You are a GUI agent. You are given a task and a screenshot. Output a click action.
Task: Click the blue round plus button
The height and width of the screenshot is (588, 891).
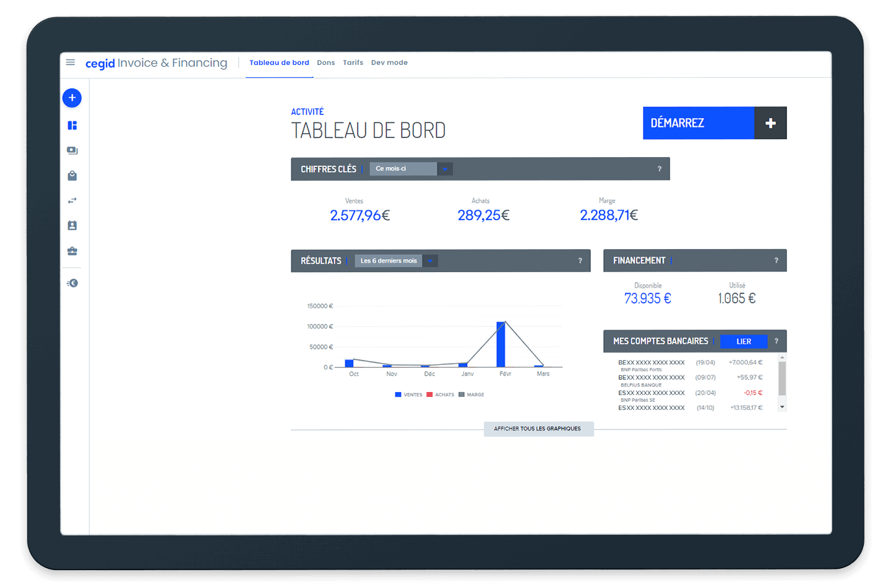tap(72, 98)
